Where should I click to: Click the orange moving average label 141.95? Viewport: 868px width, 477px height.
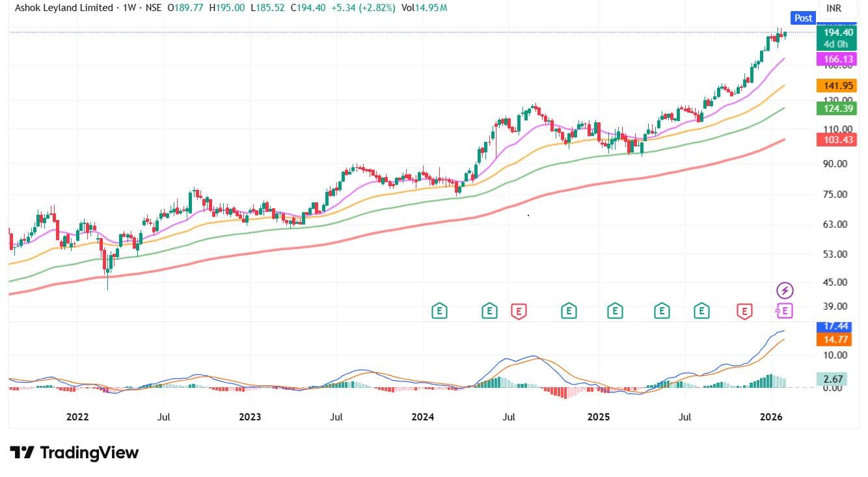[837, 85]
